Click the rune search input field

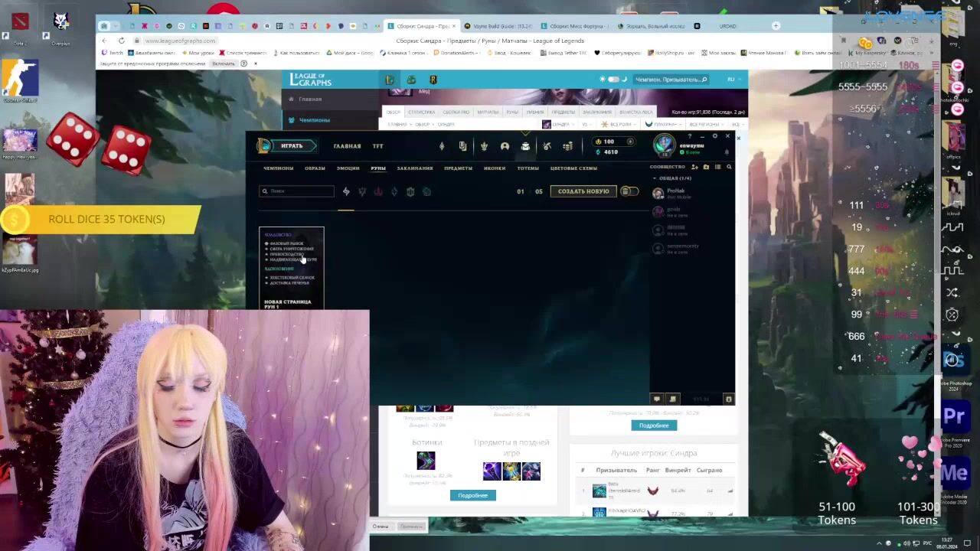[299, 191]
